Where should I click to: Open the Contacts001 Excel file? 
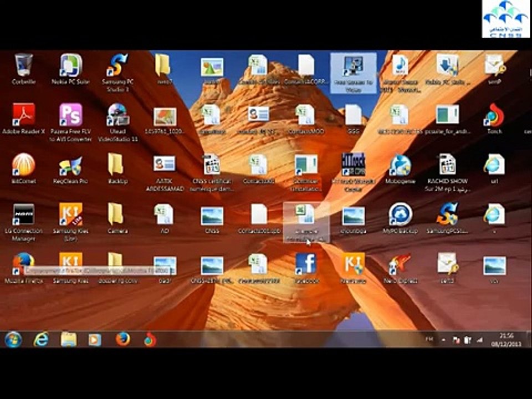coord(259,168)
